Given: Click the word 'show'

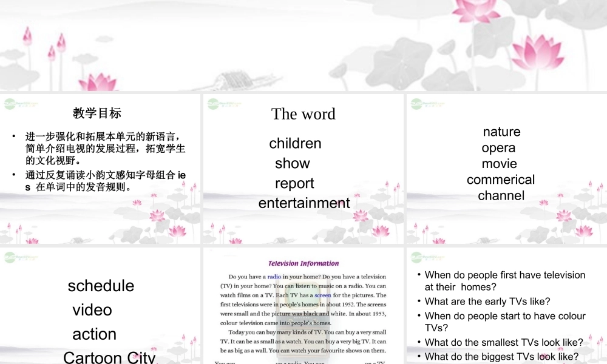Looking at the screenshot, I should click(x=293, y=163).
